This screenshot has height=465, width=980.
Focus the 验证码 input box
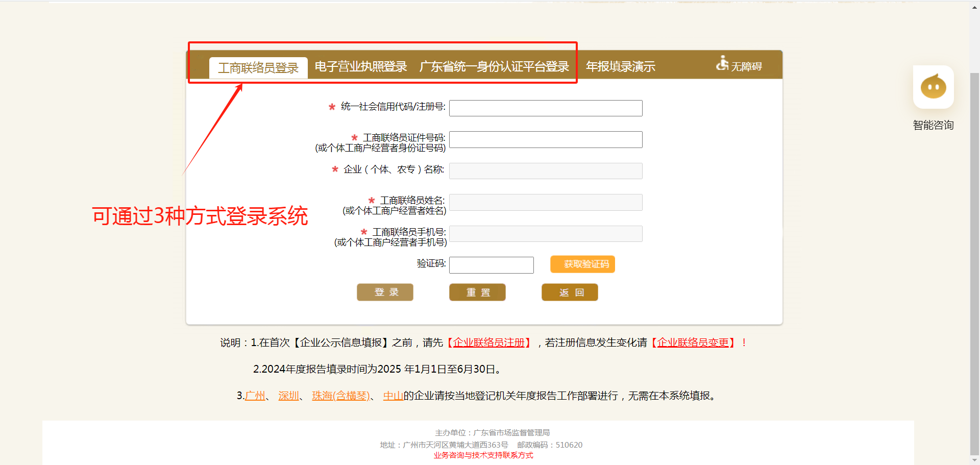click(x=491, y=265)
